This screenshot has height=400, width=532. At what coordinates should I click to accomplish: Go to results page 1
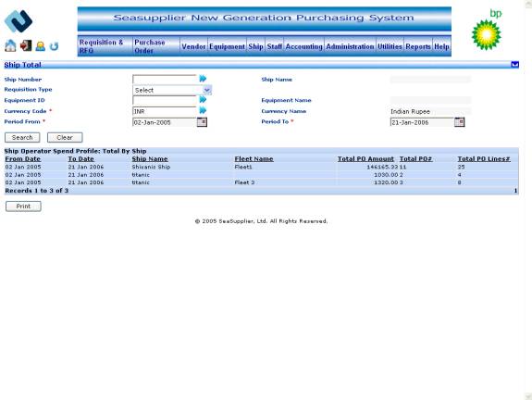(515, 191)
